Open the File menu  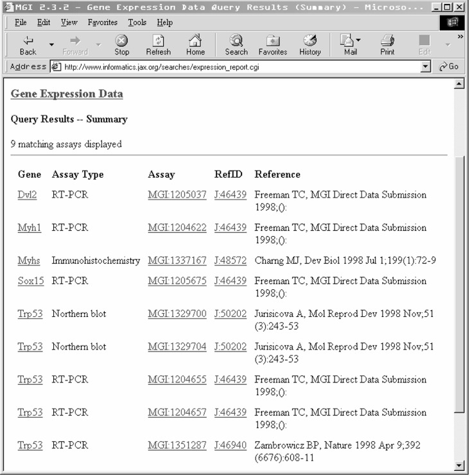(x=21, y=22)
